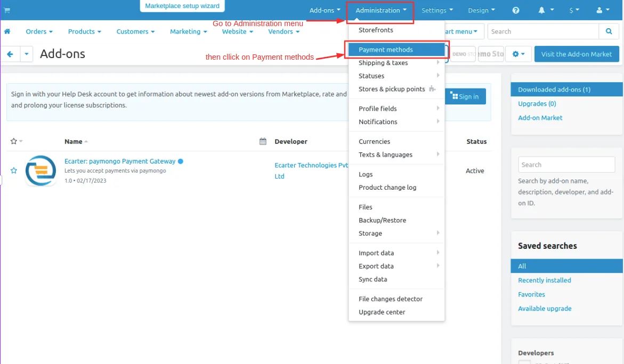Focus the top Search input field
Image resolution: width=624 pixels, height=364 pixels.
[x=543, y=31]
